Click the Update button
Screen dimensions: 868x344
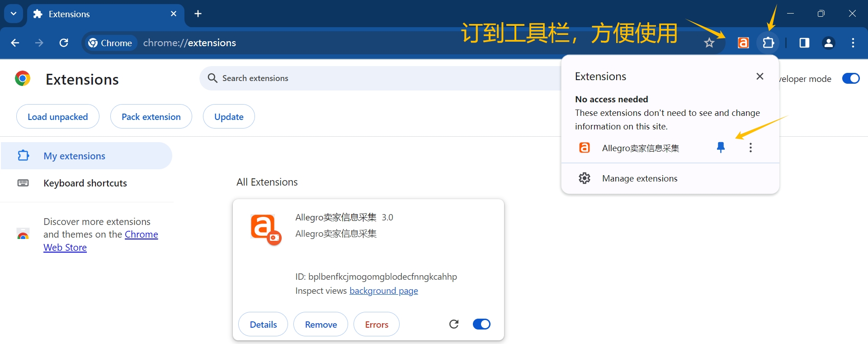pyautogui.click(x=229, y=117)
